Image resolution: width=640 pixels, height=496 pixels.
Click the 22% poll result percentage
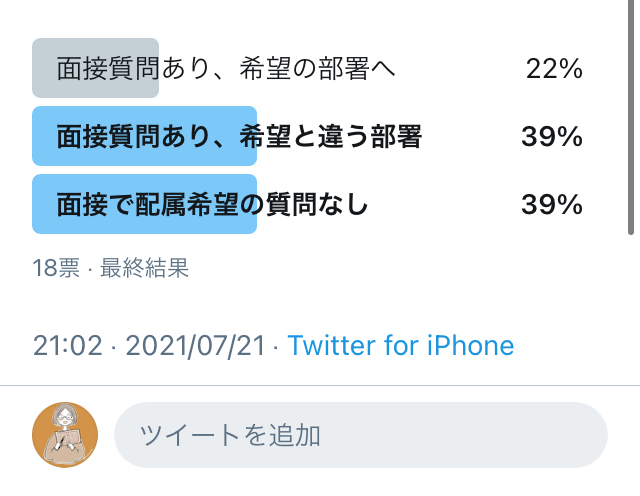pos(553,68)
